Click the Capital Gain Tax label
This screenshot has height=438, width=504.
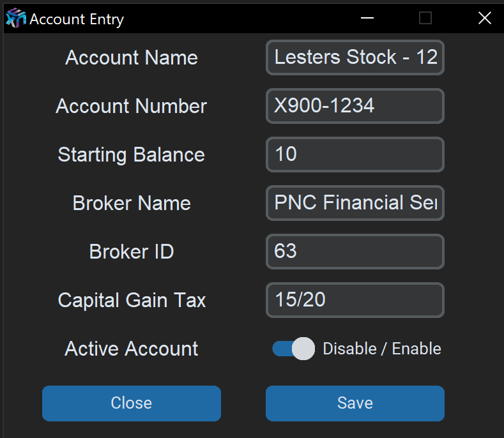click(x=132, y=300)
